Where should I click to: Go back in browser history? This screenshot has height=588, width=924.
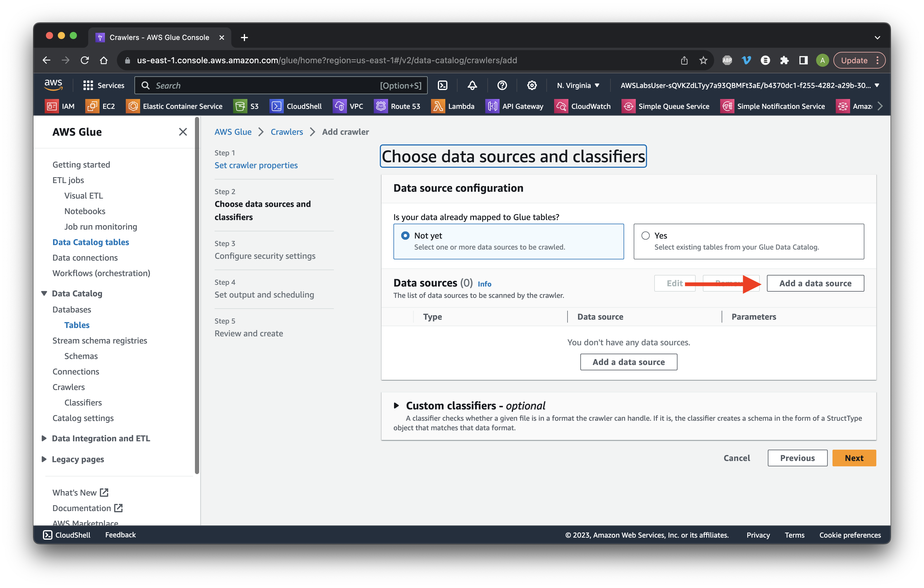tap(46, 60)
